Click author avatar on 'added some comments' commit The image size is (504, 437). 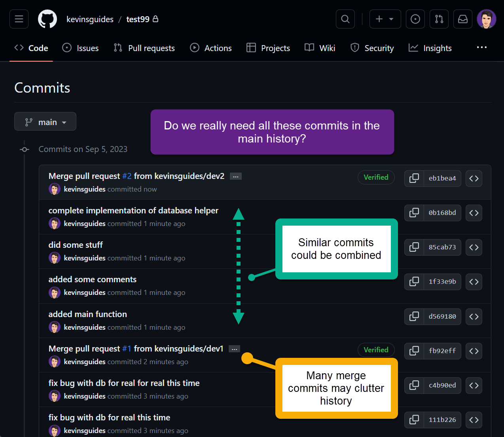pos(55,293)
